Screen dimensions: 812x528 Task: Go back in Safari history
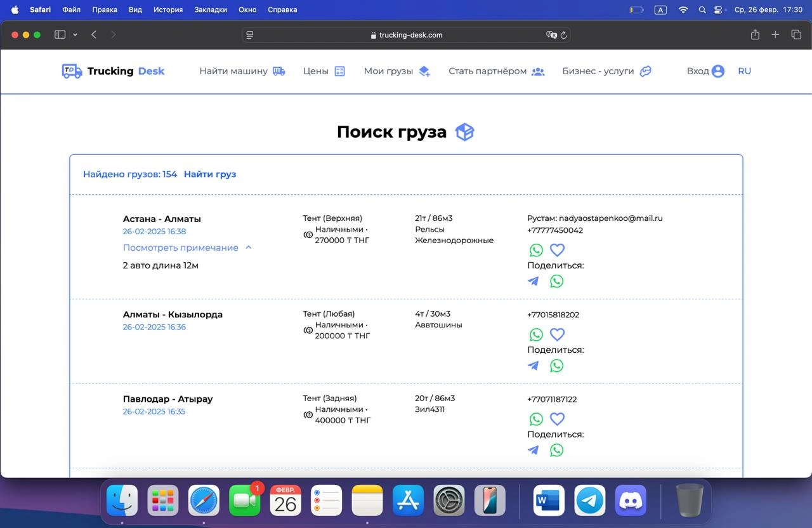pos(94,35)
